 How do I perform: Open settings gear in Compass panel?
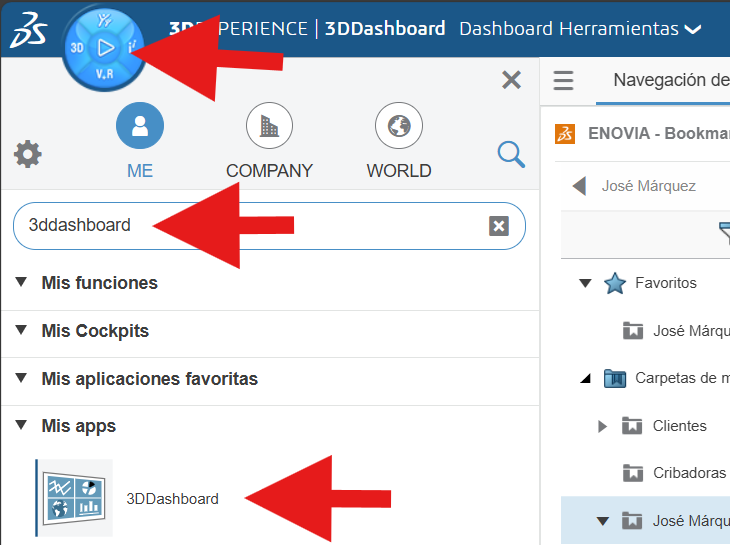27,154
